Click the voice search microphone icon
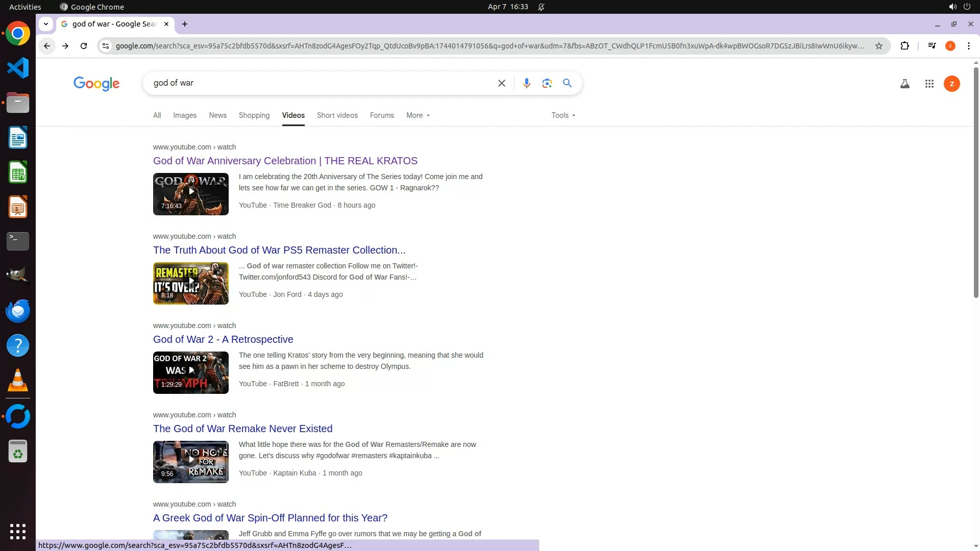 coord(526,83)
